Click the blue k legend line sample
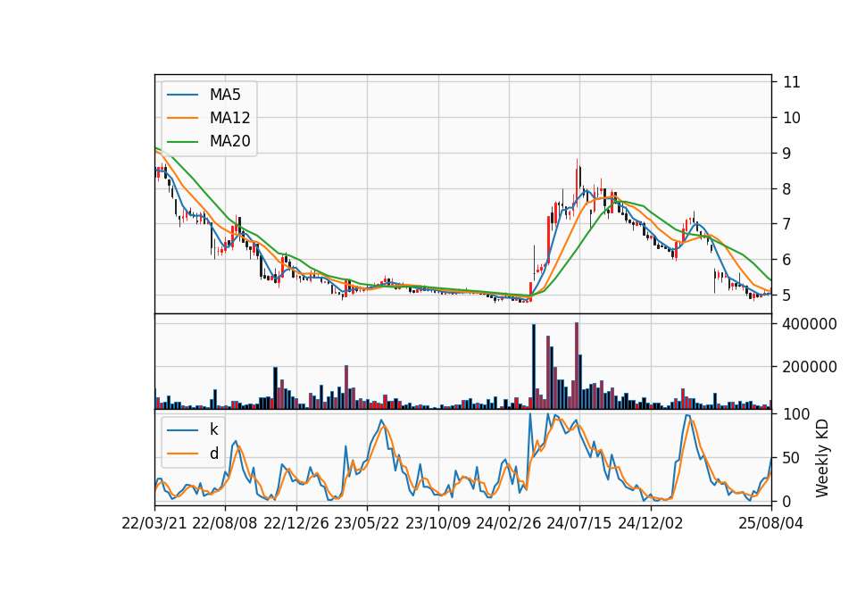The height and width of the screenshot is (616, 857). tap(182, 429)
